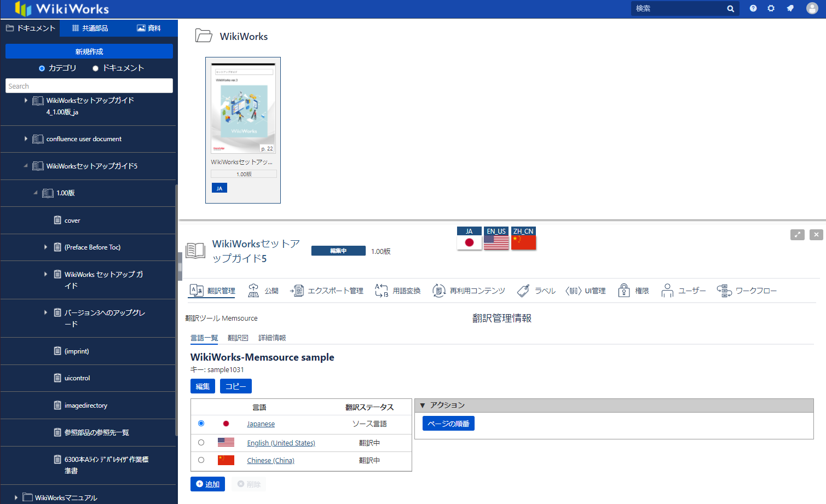Switch to the 詳細情報 tab
826x504 pixels.
click(272, 338)
